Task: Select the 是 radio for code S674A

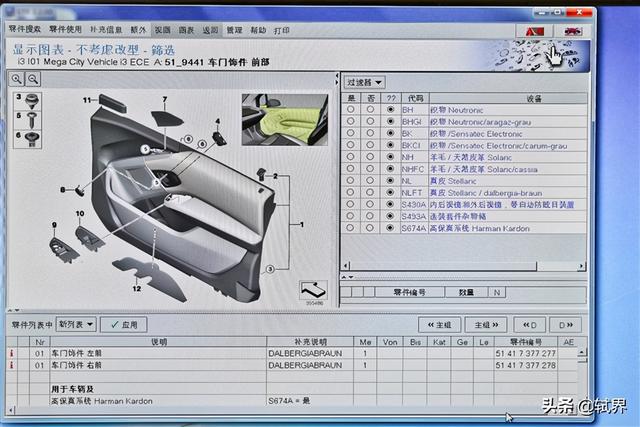Action: point(350,228)
